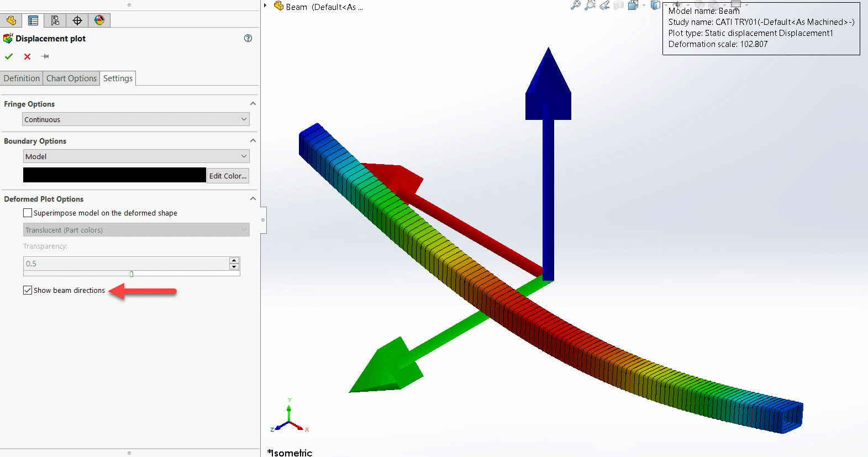868x457 pixels.
Task: Open the Fringe Options Continuous dropdown
Action: click(x=136, y=119)
